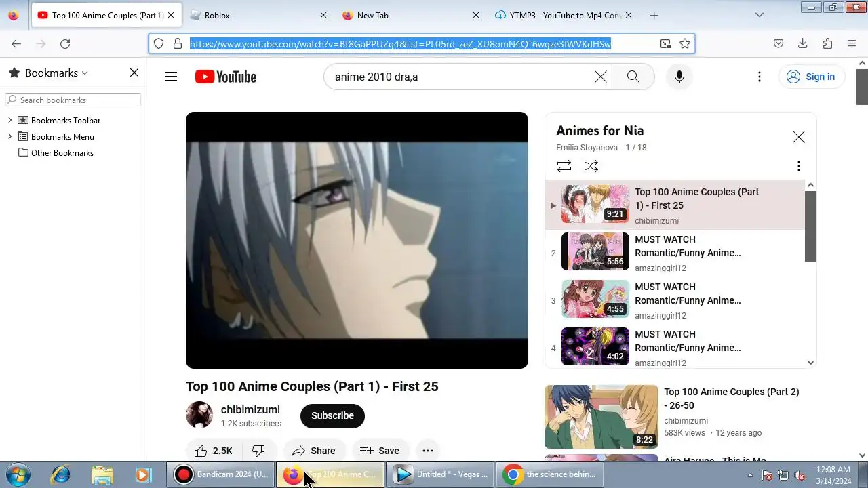
Task: Reload the current page
Action: (x=65, y=43)
